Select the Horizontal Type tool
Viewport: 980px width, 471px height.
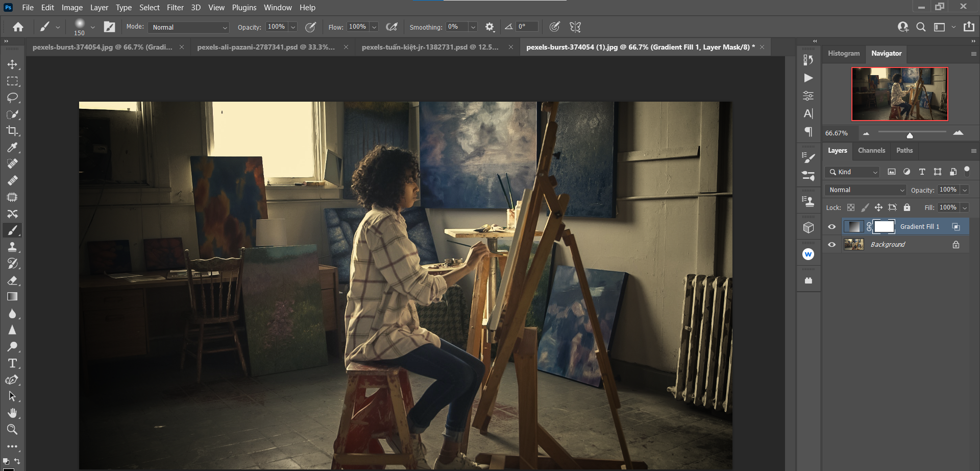(12, 363)
